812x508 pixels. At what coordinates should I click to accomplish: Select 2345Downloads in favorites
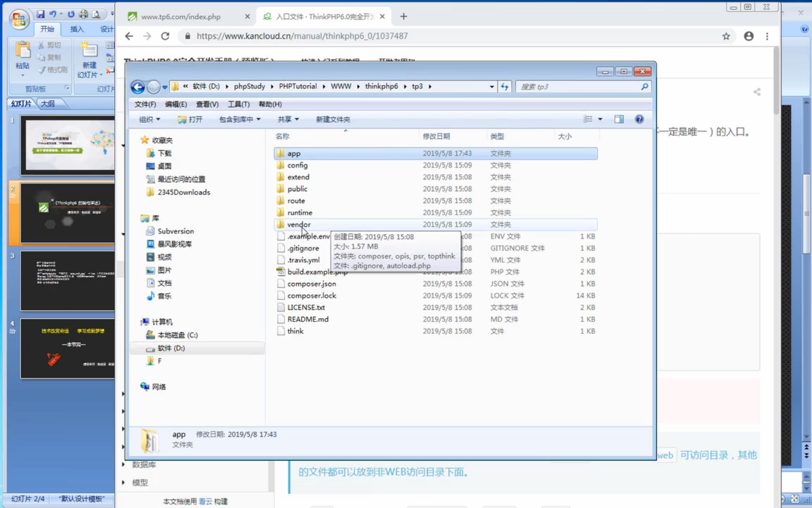coord(184,192)
